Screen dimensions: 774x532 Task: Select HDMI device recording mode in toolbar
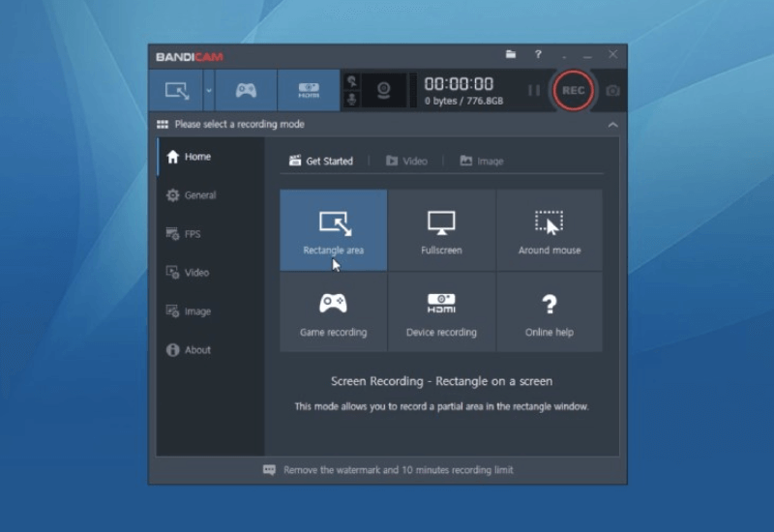tap(309, 90)
